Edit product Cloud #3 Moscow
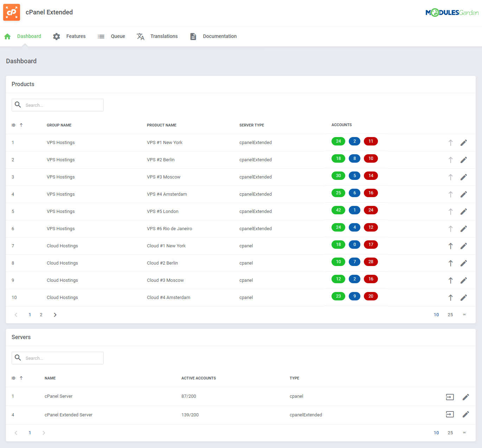 (x=464, y=280)
